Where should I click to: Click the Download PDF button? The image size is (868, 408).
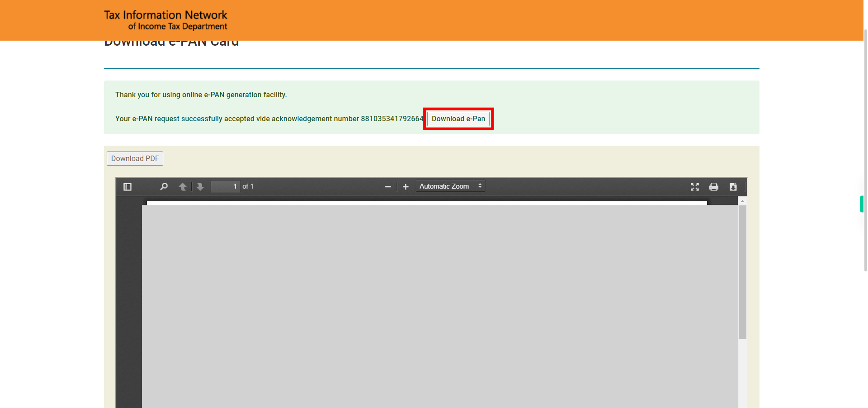coord(135,159)
